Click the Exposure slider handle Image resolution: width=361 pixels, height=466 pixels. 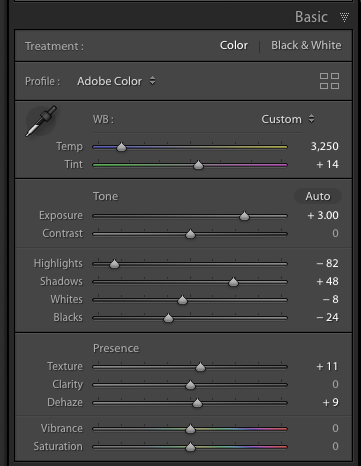click(x=244, y=216)
